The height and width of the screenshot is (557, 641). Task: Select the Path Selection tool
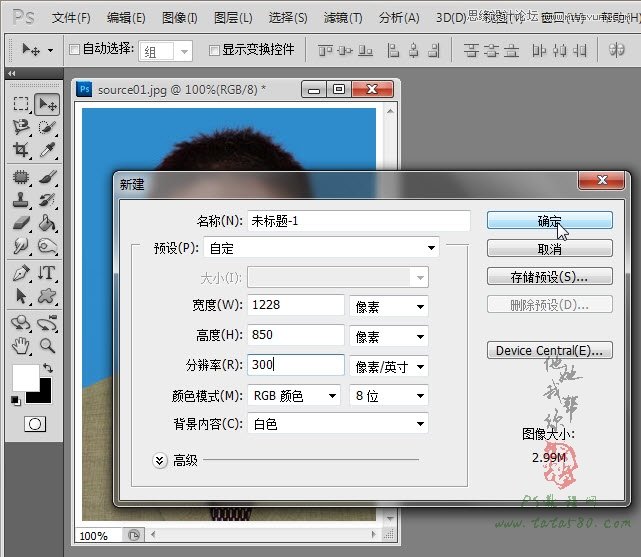pos(21,295)
